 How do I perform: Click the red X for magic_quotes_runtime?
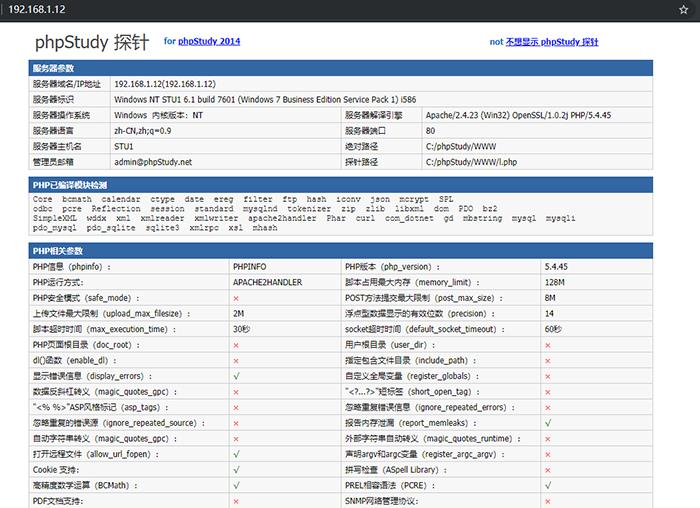[x=548, y=439]
